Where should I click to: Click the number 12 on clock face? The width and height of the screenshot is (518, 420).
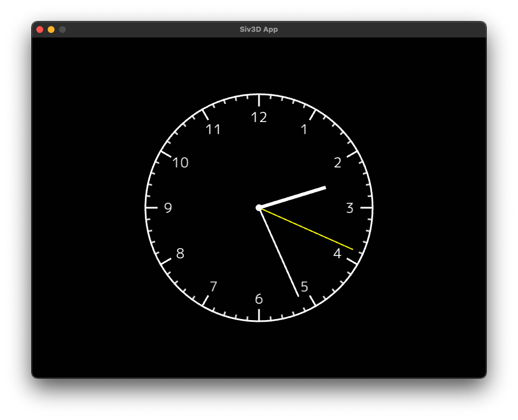pos(258,117)
